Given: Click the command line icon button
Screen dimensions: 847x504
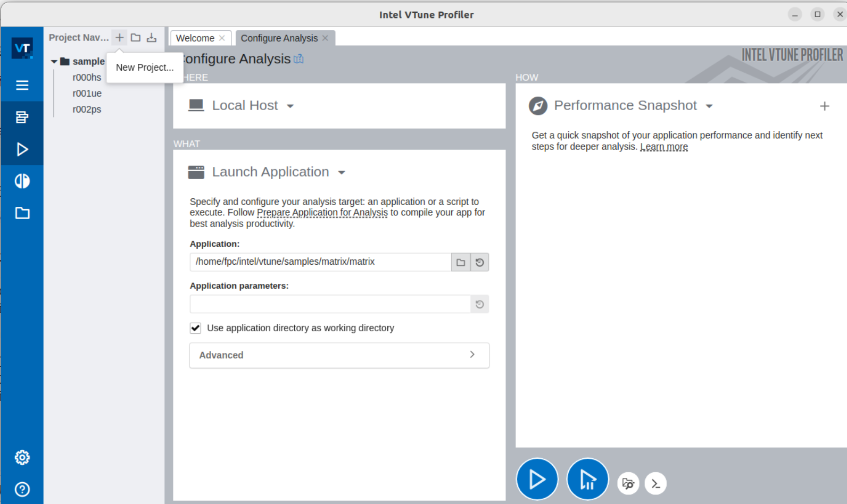Looking at the screenshot, I should [655, 483].
